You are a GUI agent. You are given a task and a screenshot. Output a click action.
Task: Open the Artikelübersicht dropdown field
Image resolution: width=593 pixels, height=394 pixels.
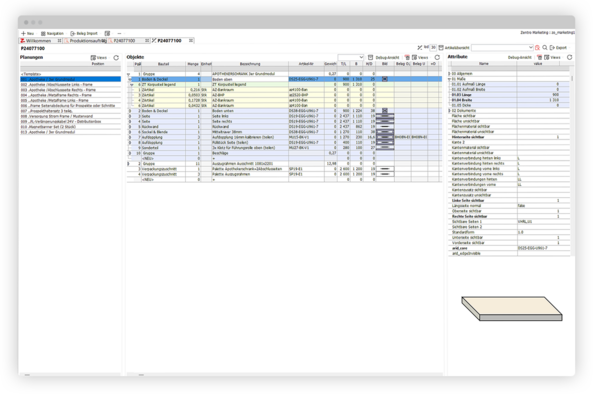[x=502, y=48]
